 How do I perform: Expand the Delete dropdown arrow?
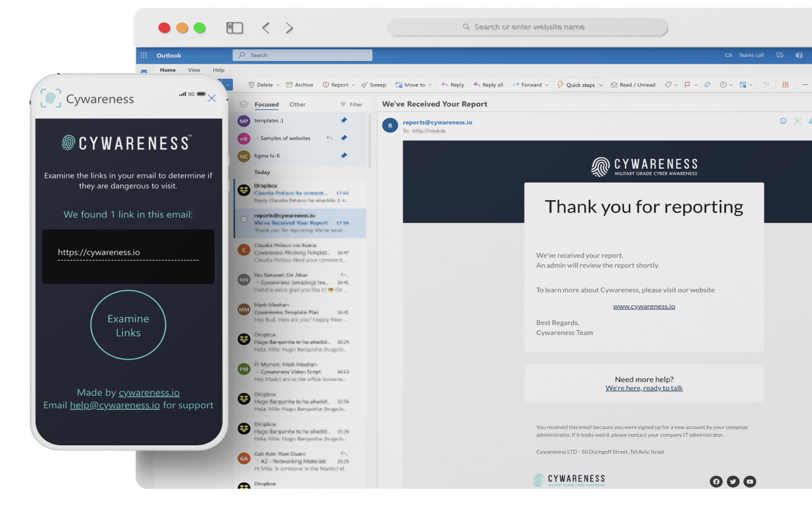[x=278, y=85]
